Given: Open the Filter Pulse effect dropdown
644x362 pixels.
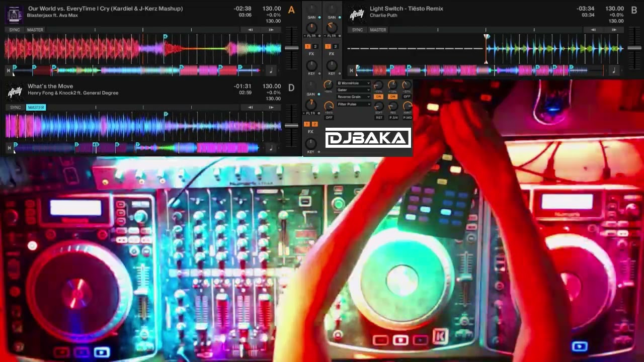Looking at the screenshot, I should click(353, 104).
